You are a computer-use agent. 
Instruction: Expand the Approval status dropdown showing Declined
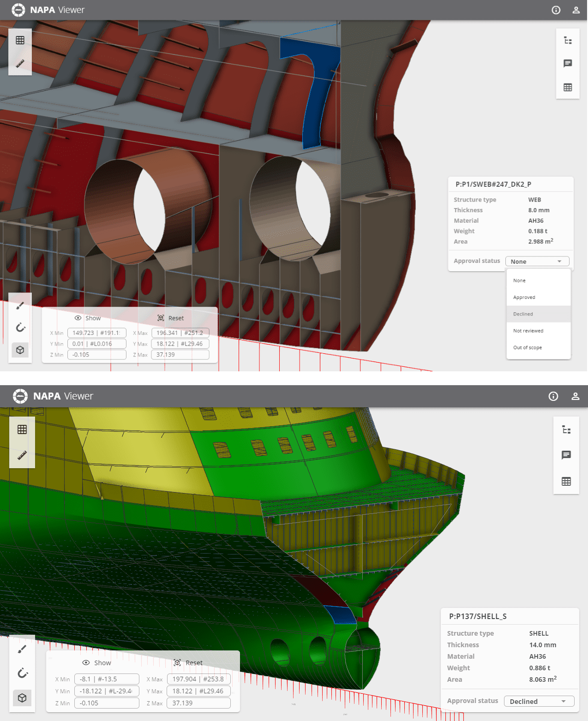click(x=539, y=701)
